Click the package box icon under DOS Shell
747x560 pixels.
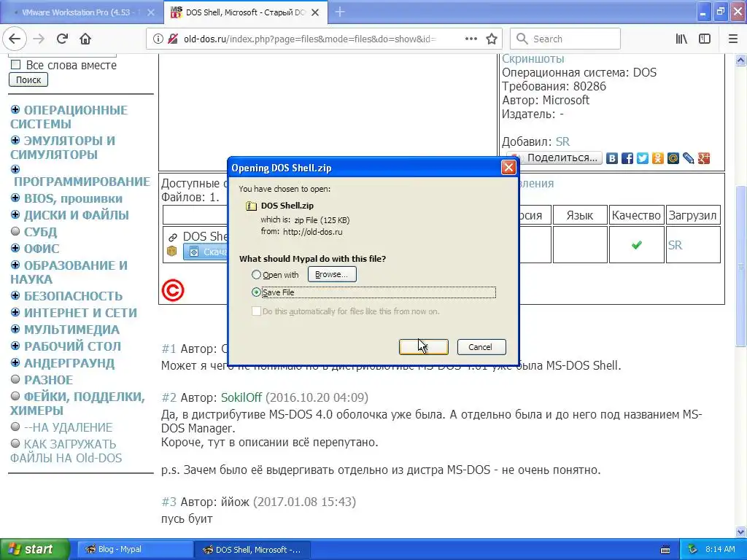click(x=172, y=251)
